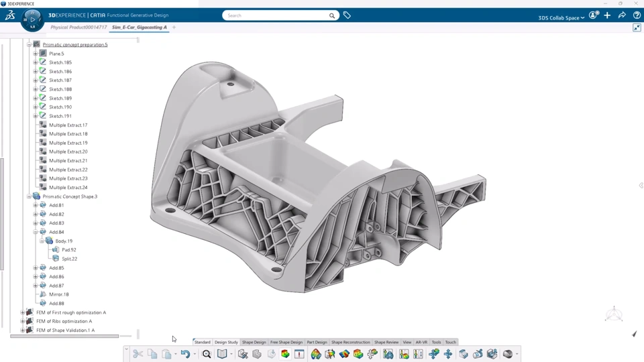Screen dimensions: 644x362
Task: Open the Touch tab
Action: pyautogui.click(x=451, y=342)
